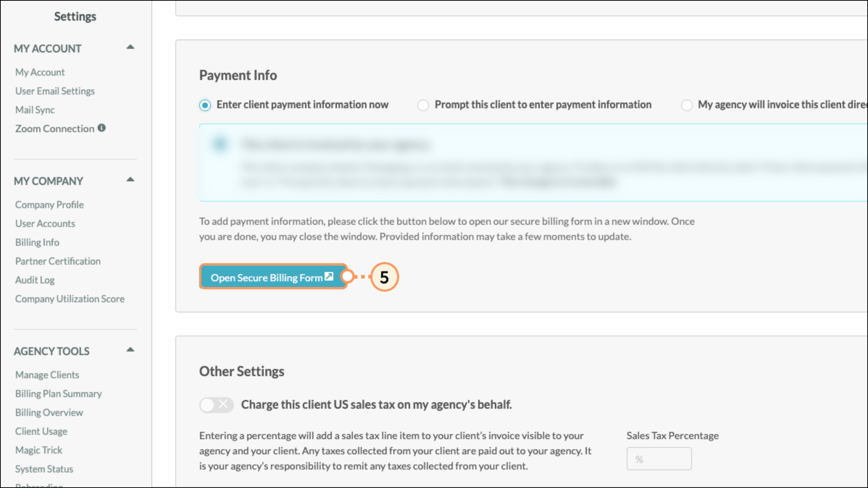
Task: Open the Audit Log page
Action: pos(35,280)
